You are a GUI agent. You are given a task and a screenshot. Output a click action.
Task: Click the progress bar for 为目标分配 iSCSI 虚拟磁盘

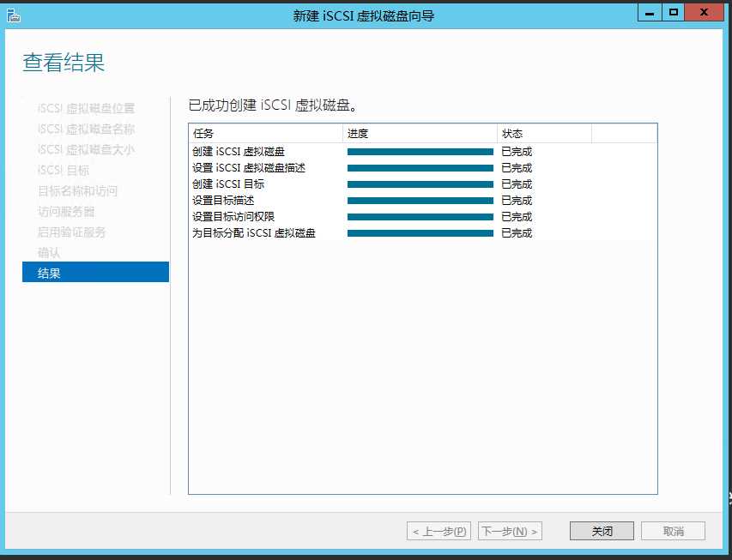pyautogui.click(x=420, y=233)
